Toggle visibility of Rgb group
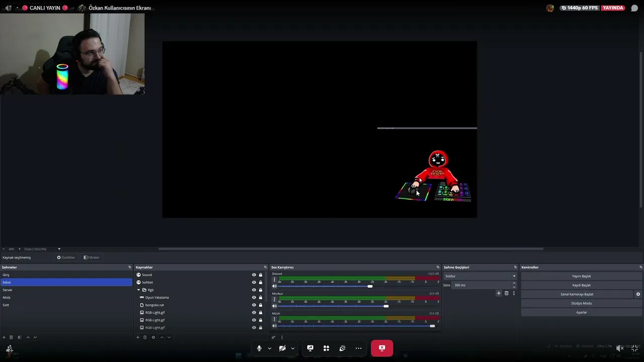 point(254,290)
